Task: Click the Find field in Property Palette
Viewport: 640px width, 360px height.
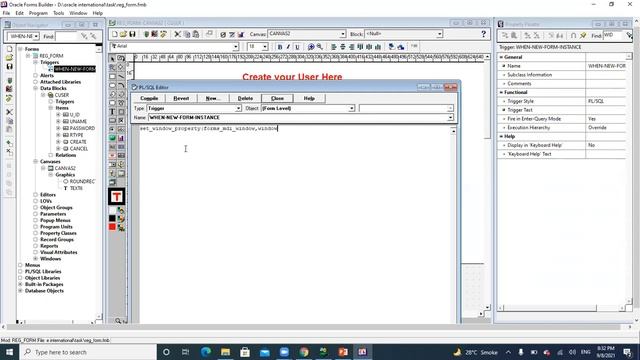Action: pyautogui.click(x=614, y=36)
